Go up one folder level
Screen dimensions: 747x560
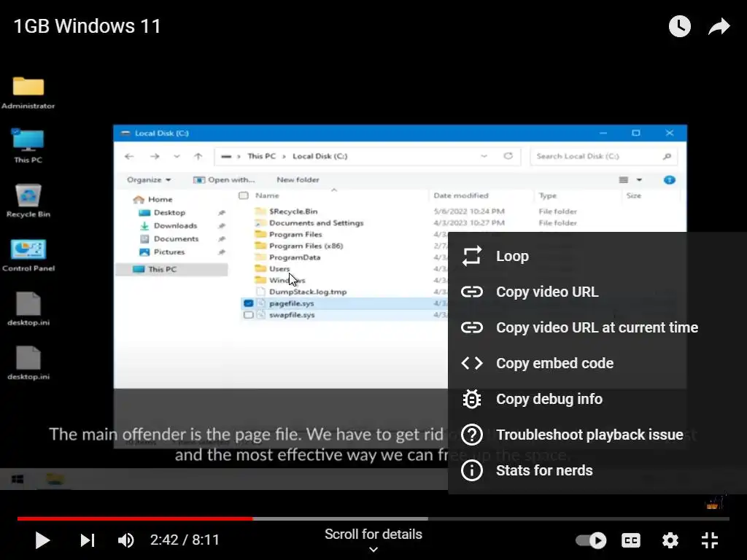[x=198, y=156]
